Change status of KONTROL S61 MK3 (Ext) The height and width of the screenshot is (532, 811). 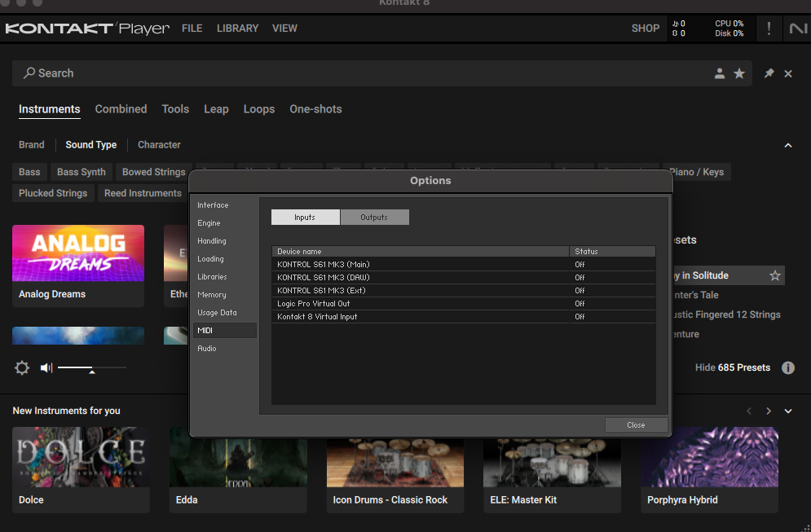(x=580, y=291)
